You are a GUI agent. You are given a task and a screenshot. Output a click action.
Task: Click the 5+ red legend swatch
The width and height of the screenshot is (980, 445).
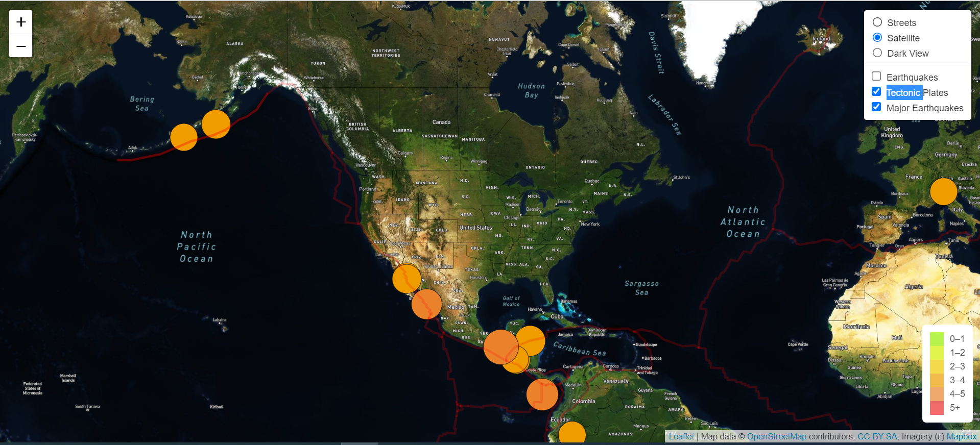[x=937, y=408]
